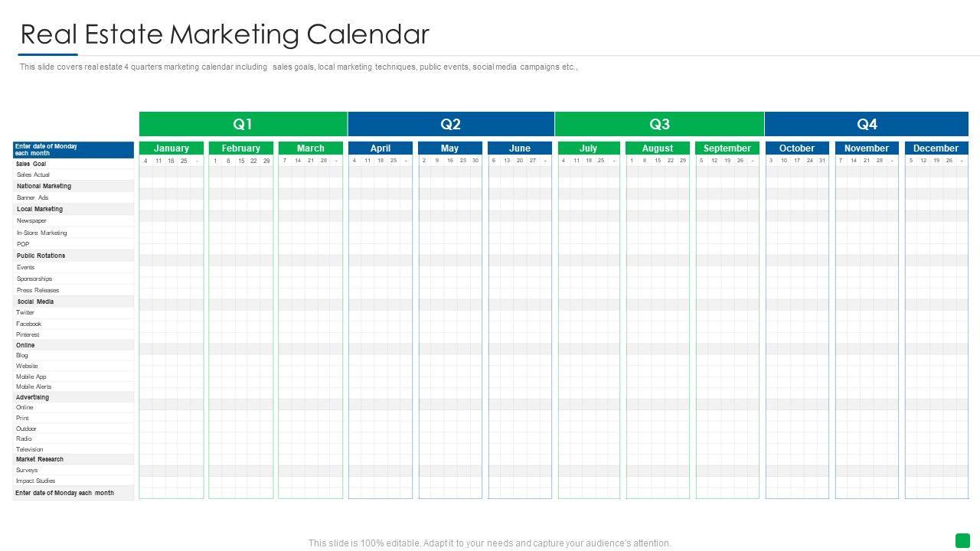
Task: Click the green square in bottom-right corner
Action: click(962, 540)
